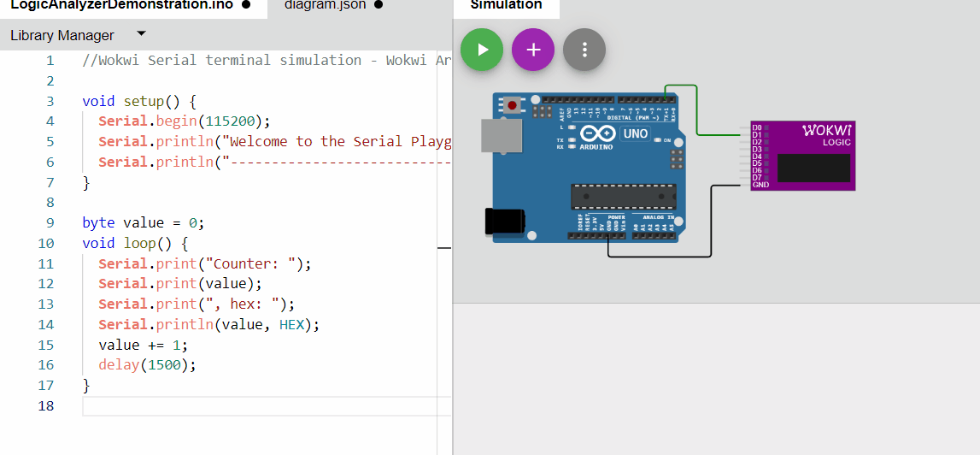This screenshot has width=980, height=455.
Task: Expand the dropdown arrow beside Library Manager
Action: click(x=141, y=33)
